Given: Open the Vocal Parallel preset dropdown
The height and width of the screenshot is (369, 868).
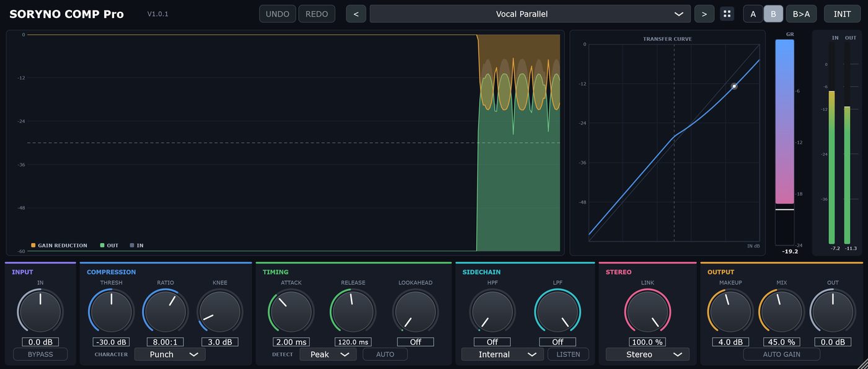Looking at the screenshot, I should click(x=530, y=14).
